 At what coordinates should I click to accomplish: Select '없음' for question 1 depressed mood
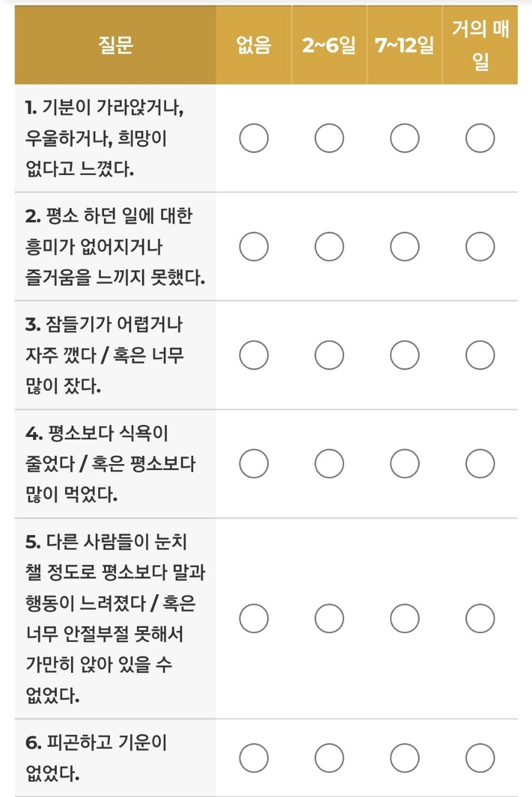pyautogui.click(x=254, y=138)
